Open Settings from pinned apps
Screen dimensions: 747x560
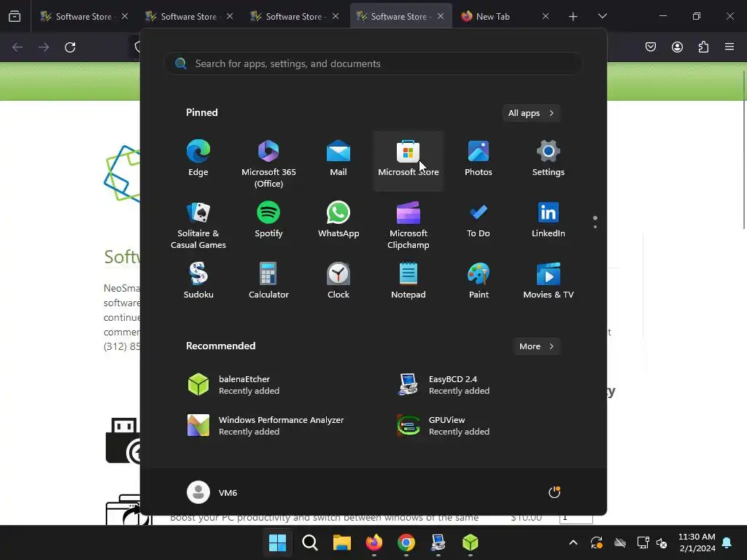(549, 159)
